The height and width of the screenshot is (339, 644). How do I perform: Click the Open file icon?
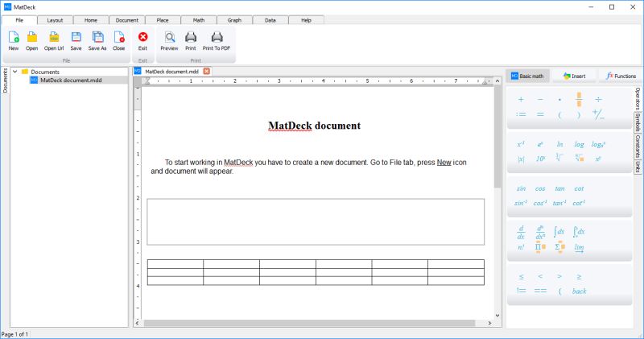tap(31, 41)
